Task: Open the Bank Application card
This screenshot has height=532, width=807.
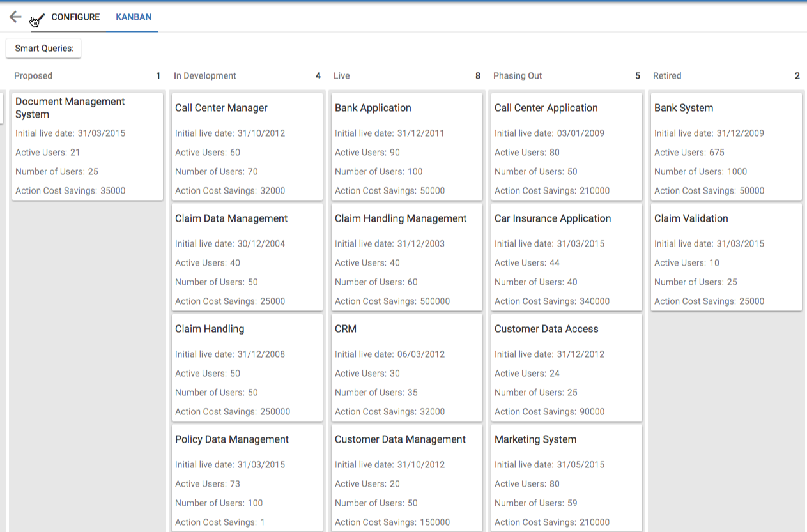Action: click(406, 146)
